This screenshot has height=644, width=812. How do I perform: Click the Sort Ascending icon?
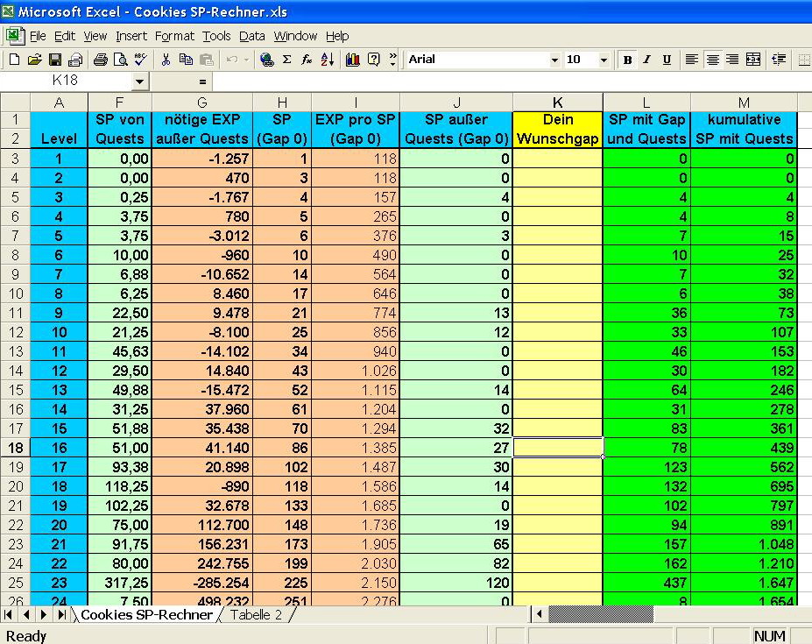(x=327, y=60)
